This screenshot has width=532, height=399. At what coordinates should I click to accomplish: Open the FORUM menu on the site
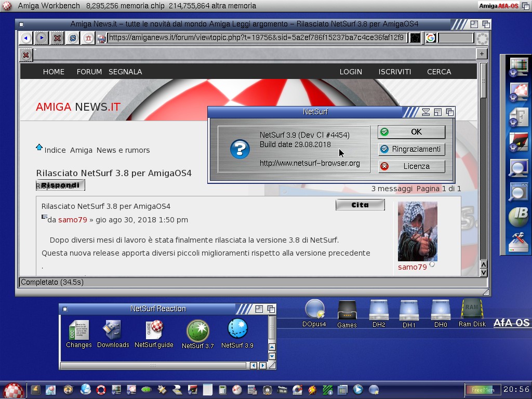[x=89, y=72]
